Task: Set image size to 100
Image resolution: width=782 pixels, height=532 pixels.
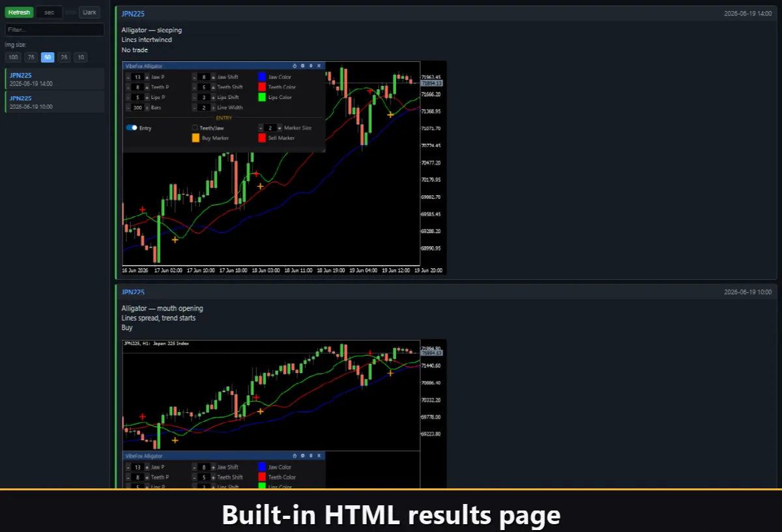Action: coord(13,57)
